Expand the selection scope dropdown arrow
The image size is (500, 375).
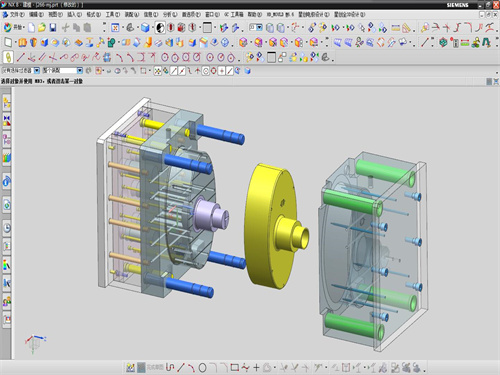coord(80,71)
